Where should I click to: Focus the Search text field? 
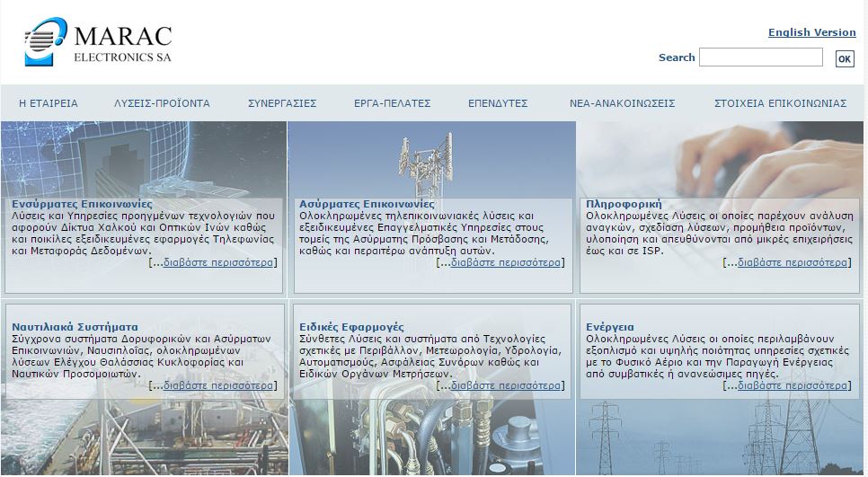click(x=760, y=57)
